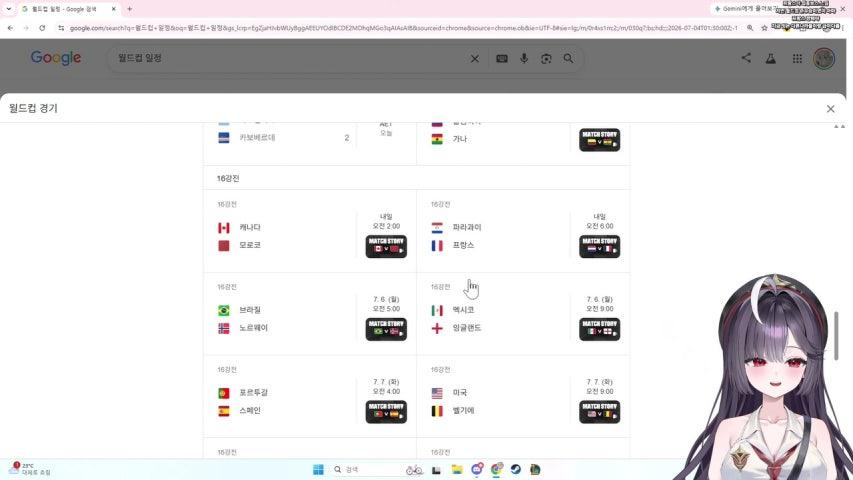Start voice search with the microphone icon
This screenshot has width=853, height=480.
(524, 58)
